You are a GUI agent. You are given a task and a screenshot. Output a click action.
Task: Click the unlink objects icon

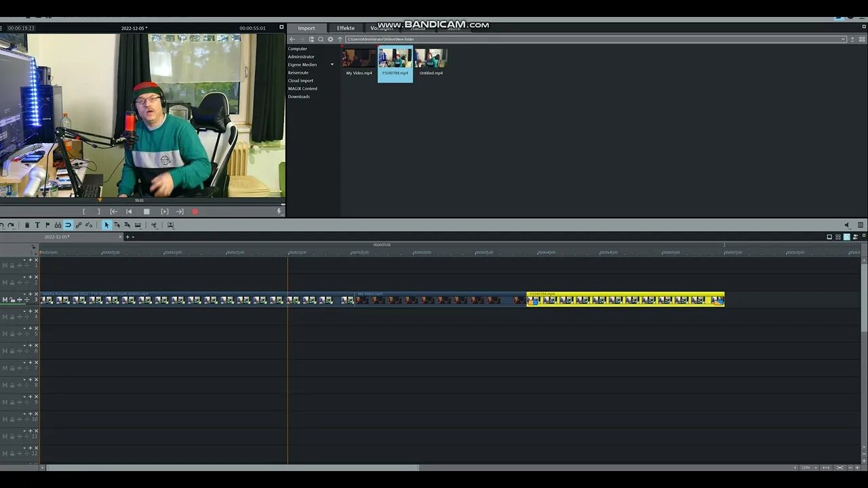88,225
